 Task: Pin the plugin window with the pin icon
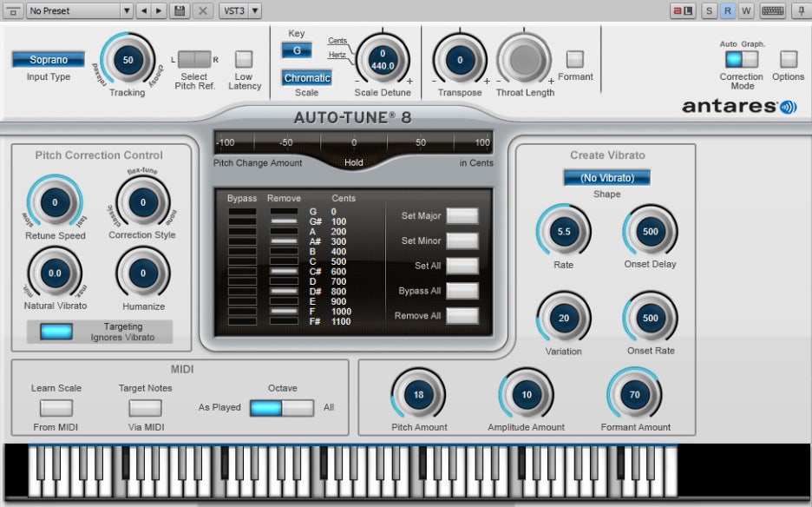[x=802, y=10]
